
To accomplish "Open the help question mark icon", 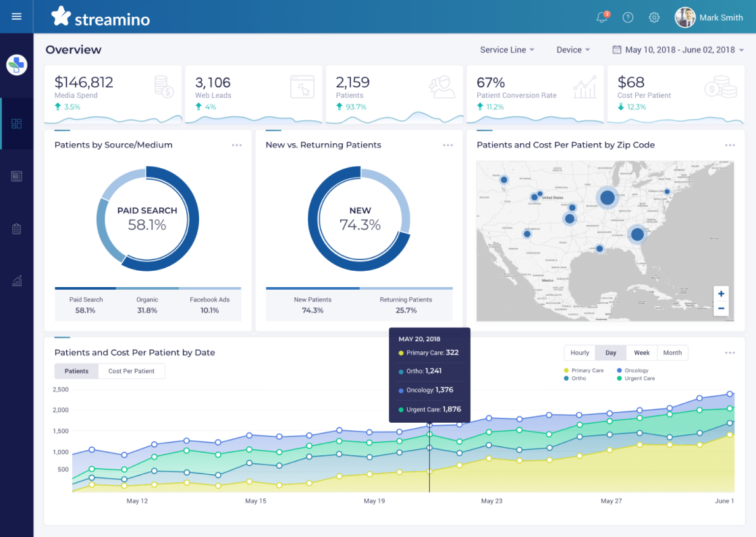I will (x=628, y=18).
